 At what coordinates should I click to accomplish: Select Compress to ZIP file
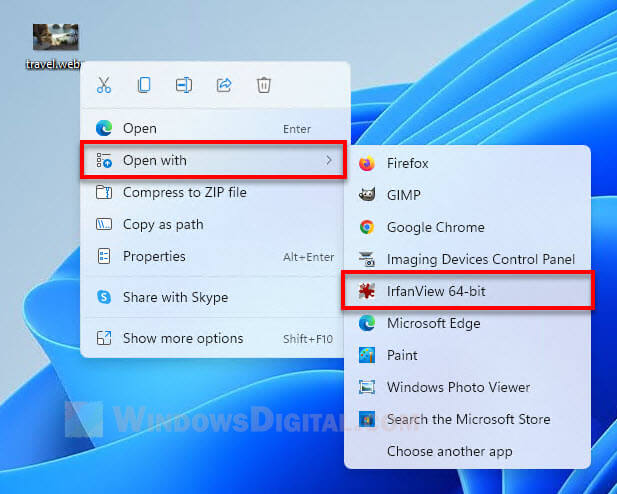point(214,192)
